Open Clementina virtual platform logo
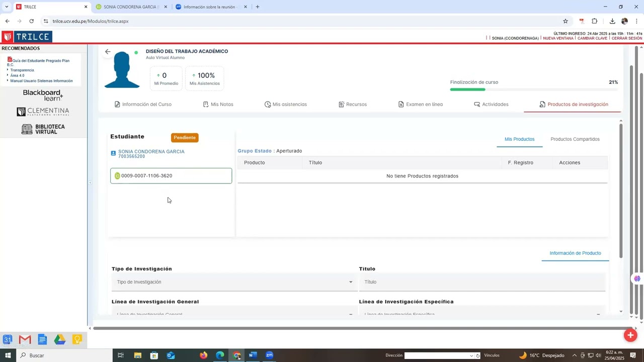 [43, 112]
